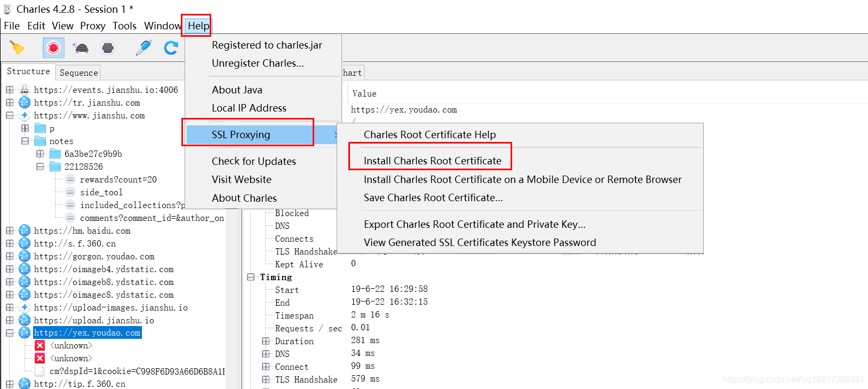Click the second red X unknown icon
The height and width of the screenshot is (389, 868).
tap(40, 359)
